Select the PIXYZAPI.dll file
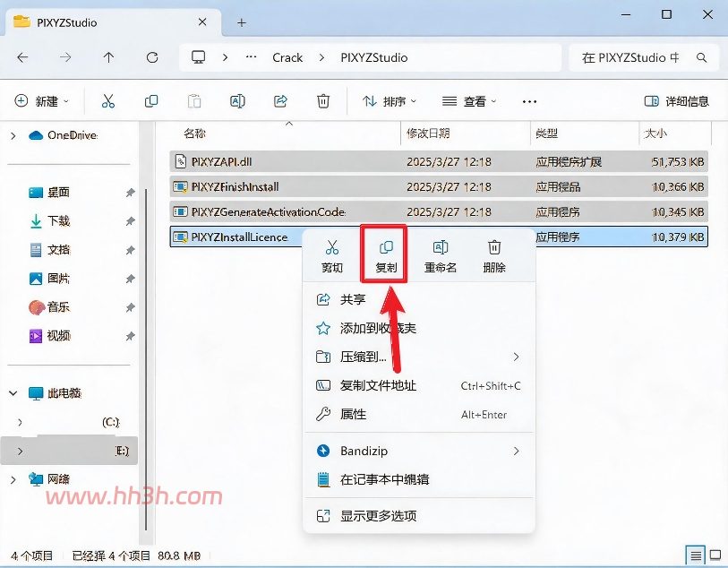 tap(439, 161)
